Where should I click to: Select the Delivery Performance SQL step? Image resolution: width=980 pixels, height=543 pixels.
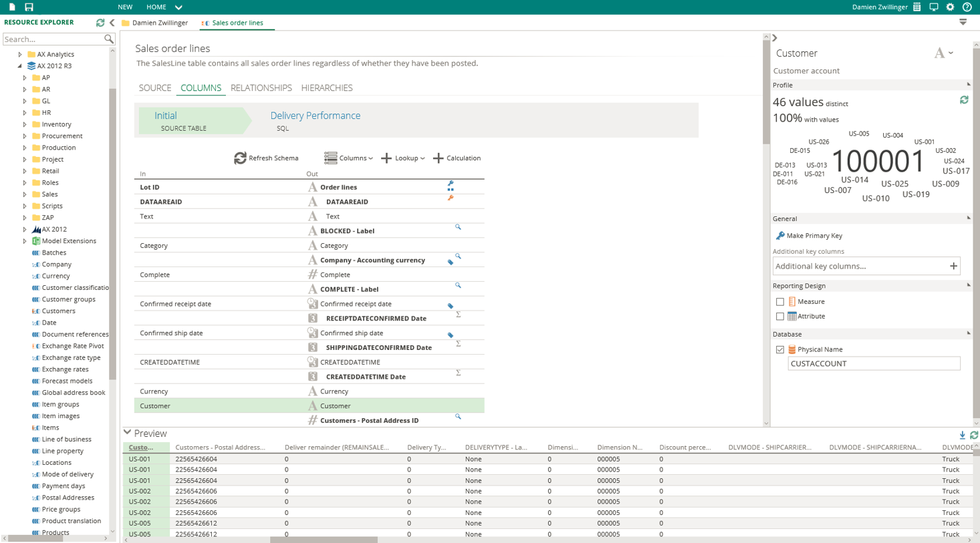pyautogui.click(x=315, y=120)
